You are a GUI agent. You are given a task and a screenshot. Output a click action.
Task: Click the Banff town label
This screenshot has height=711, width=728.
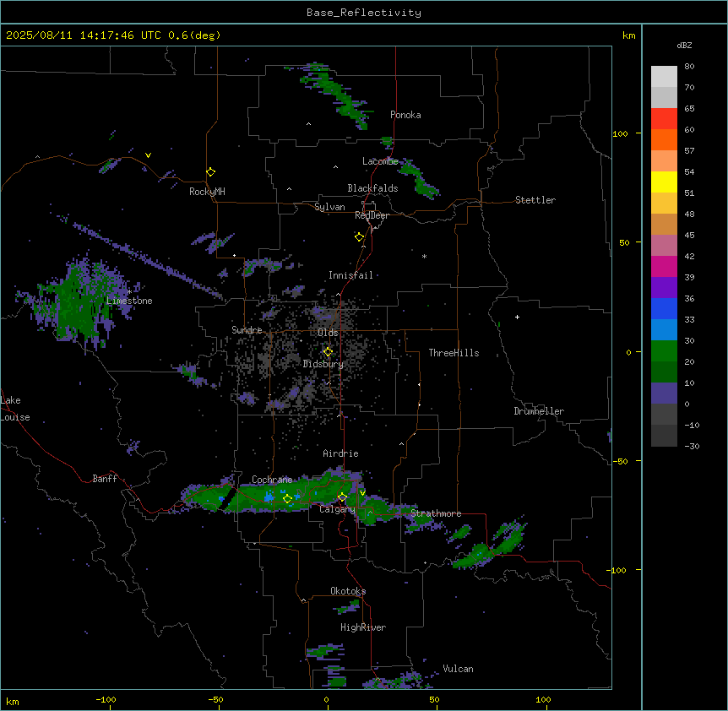coord(105,479)
